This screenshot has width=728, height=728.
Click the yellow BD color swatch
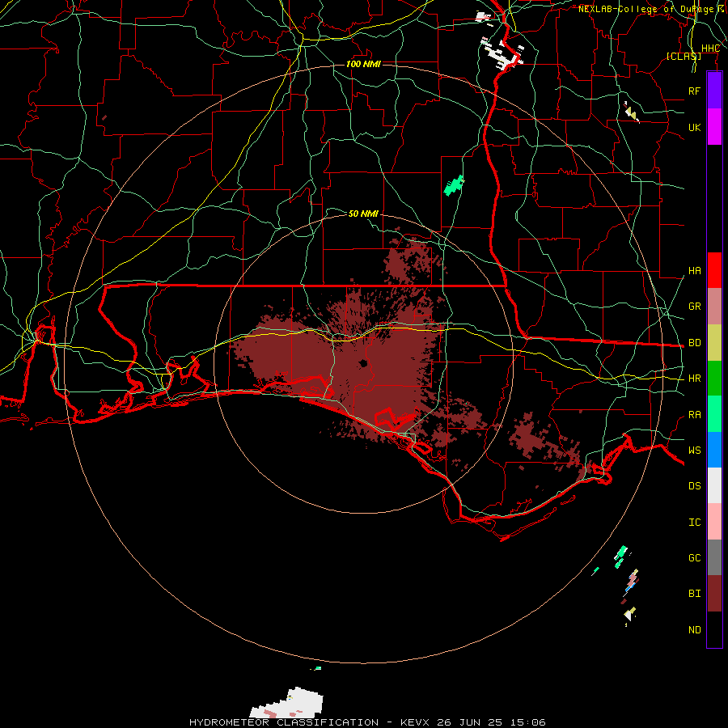(714, 342)
